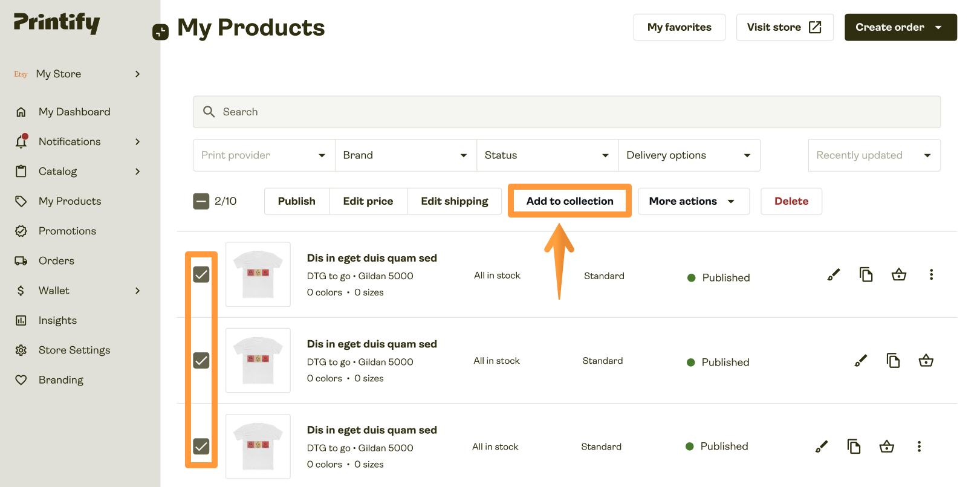Uncheck the first product's checkbox
The width and height of the screenshot is (980, 487).
pyautogui.click(x=201, y=275)
